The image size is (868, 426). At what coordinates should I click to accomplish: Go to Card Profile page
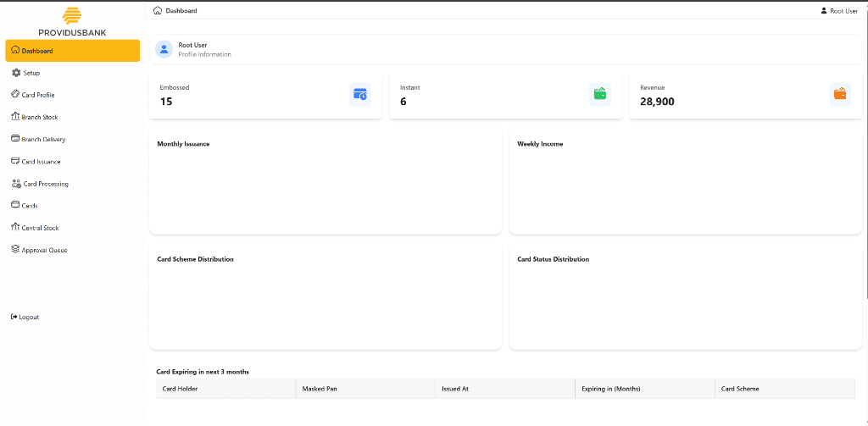pos(73,95)
